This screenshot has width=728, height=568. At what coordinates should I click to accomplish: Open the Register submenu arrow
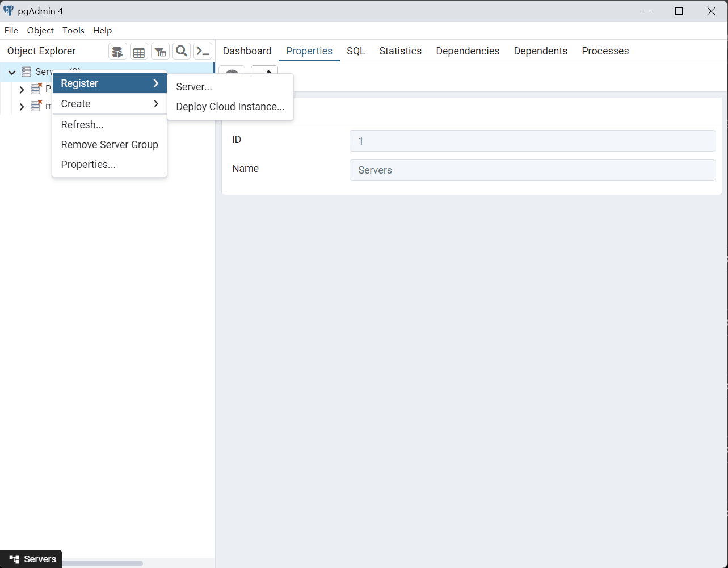click(x=155, y=83)
